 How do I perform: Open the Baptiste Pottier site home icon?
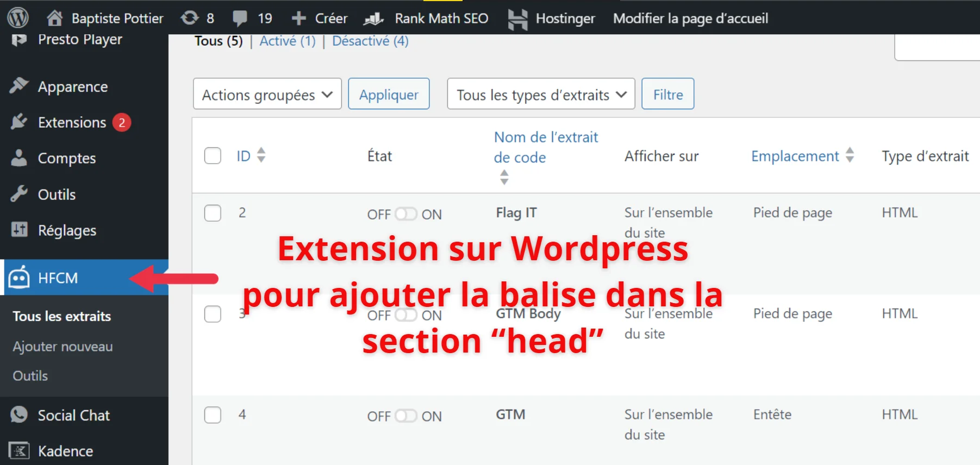[54, 18]
